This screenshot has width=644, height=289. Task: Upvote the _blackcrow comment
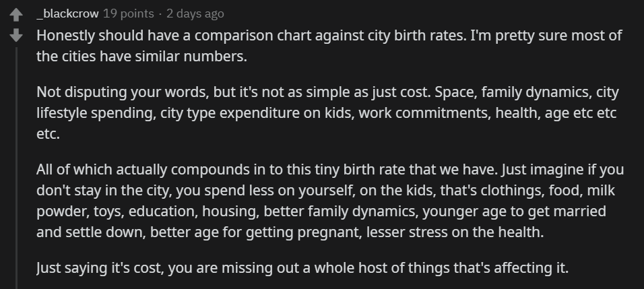click(16, 15)
